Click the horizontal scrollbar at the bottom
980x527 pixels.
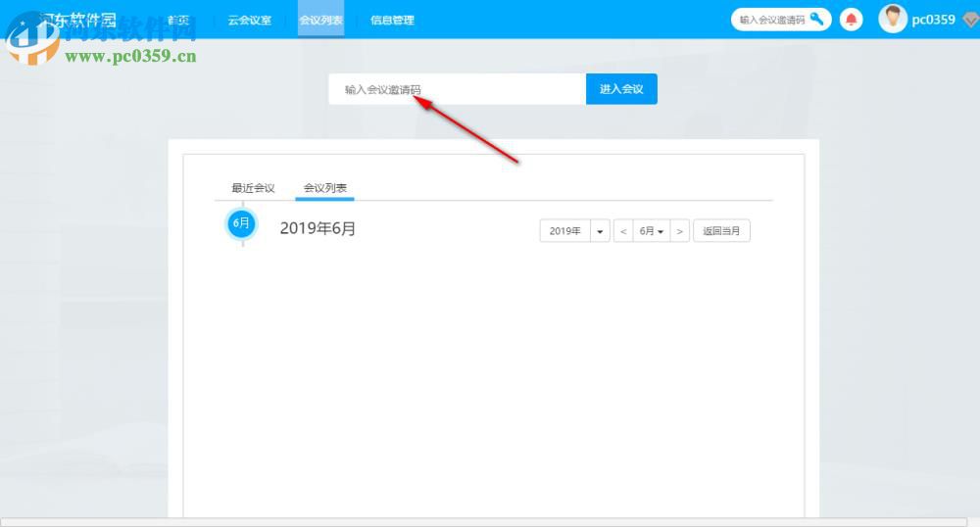tap(484, 522)
